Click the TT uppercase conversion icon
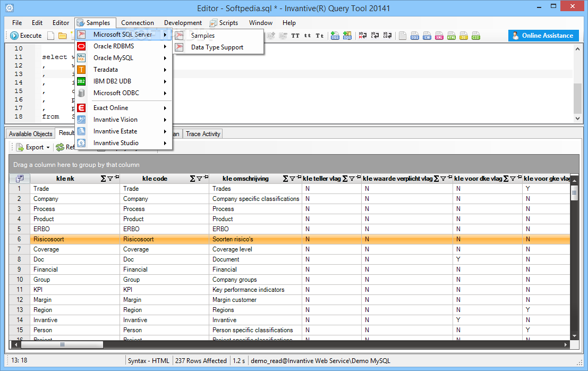588x371 pixels. (x=295, y=36)
